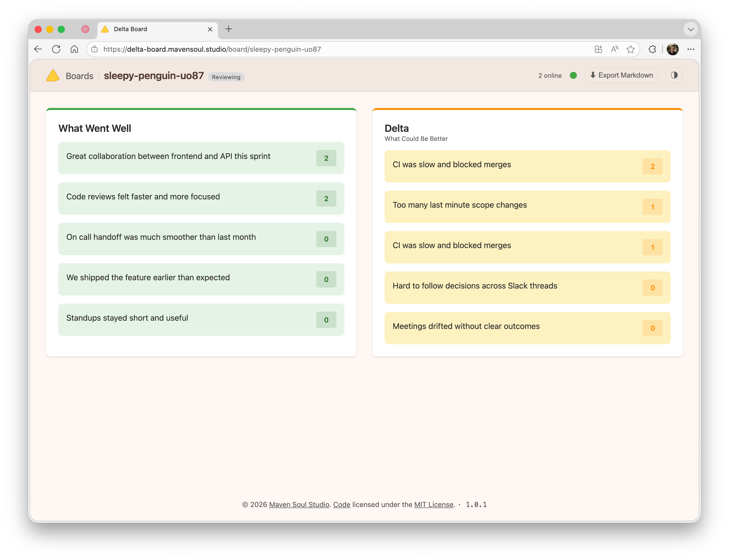Expand the tab search chevron
Viewport: 729px width, 560px height.
[691, 29]
